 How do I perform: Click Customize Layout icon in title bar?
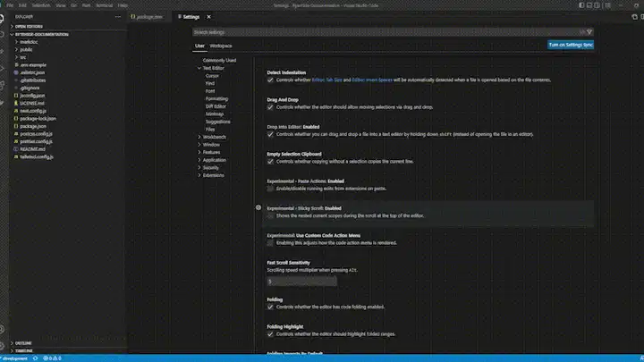pyautogui.click(x=608, y=5)
